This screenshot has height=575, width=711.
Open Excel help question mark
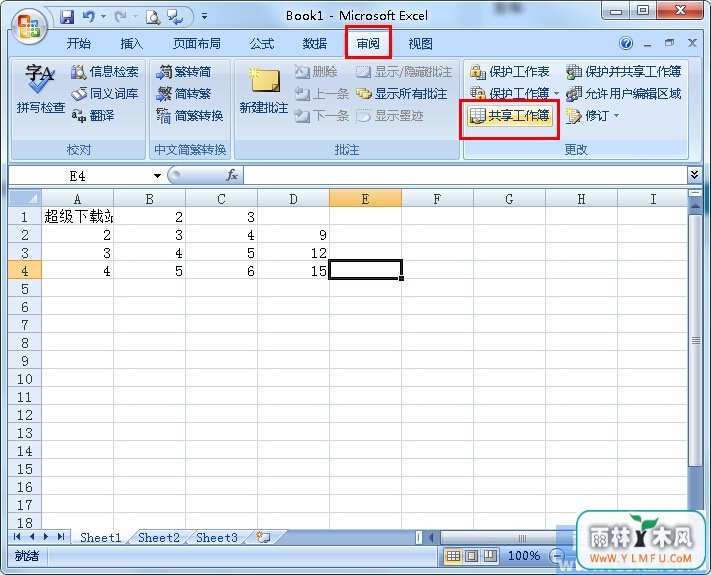coord(626,44)
